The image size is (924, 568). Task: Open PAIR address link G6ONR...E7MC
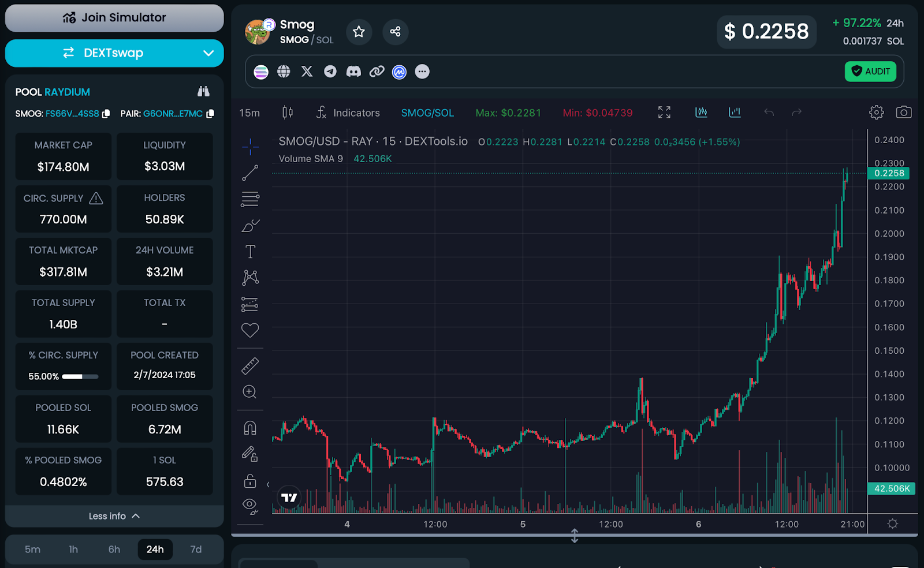tap(173, 114)
